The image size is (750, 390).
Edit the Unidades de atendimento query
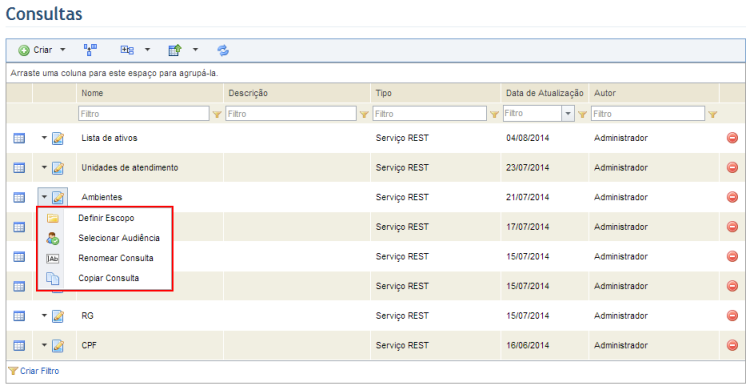(x=58, y=168)
